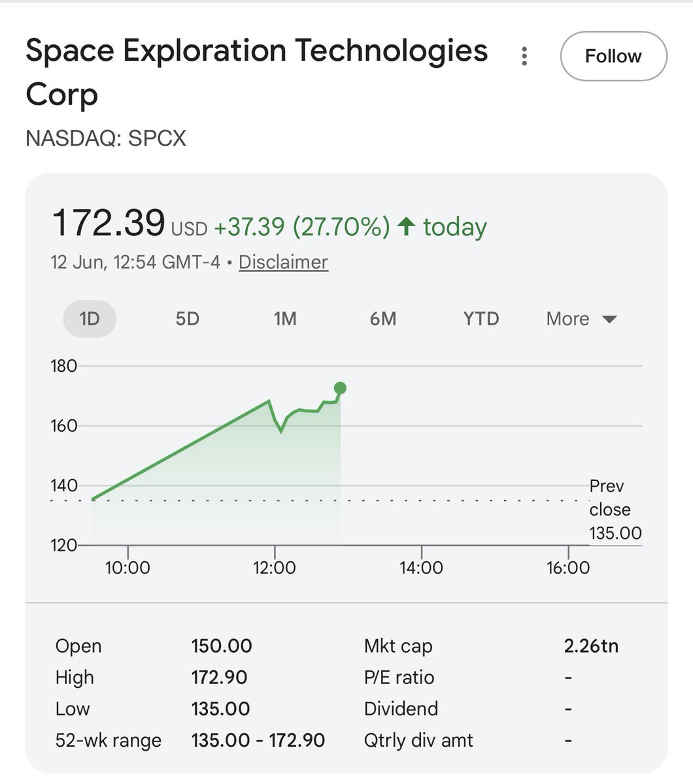The height and width of the screenshot is (784, 693).
Task: Click the 12:00 marker on time axis
Action: click(275, 567)
